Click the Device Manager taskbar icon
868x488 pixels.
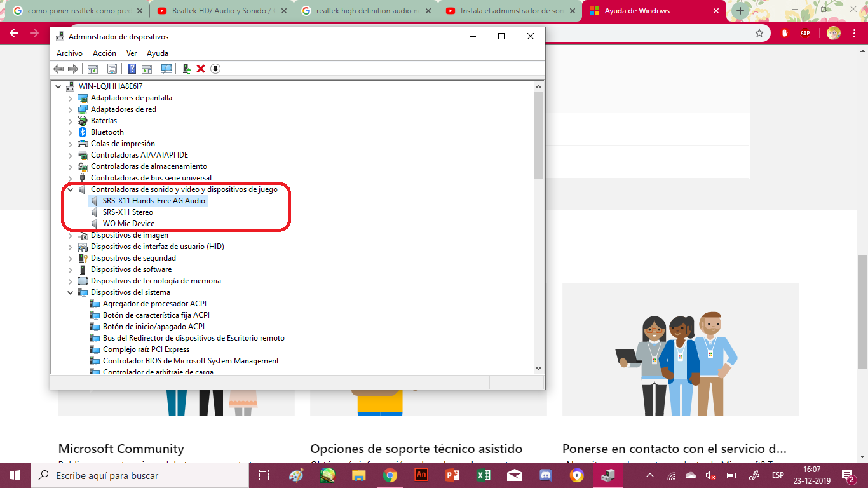coord(608,475)
